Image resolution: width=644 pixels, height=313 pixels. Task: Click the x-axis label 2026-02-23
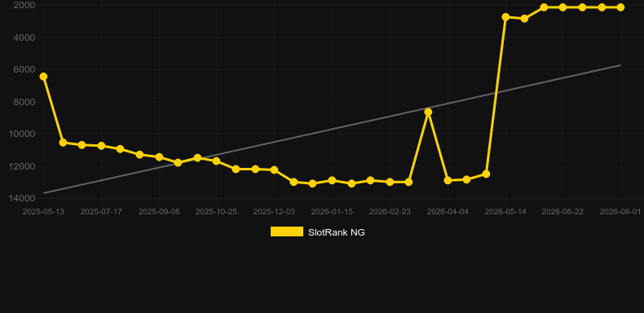[390, 212]
